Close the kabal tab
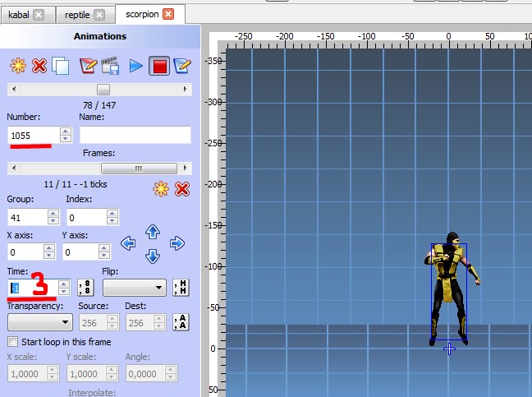Viewport: 532px width, 397px height. [x=39, y=15]
